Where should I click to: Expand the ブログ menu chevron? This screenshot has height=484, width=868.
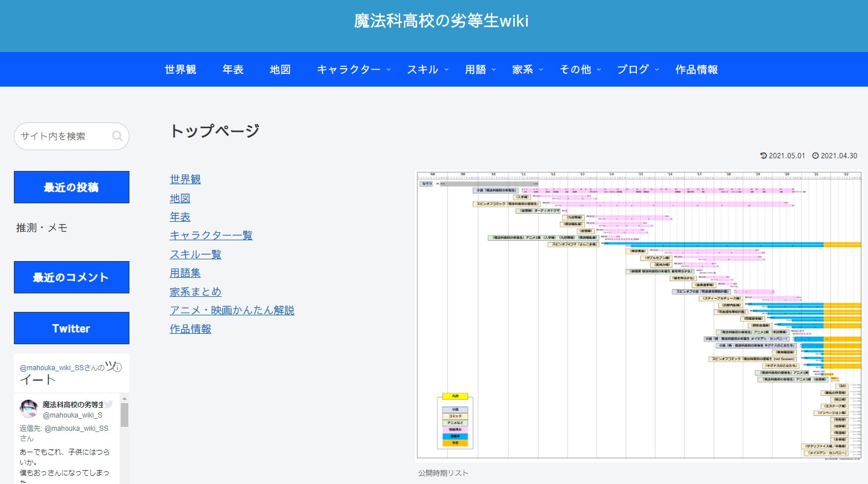[x=656, y=70]
